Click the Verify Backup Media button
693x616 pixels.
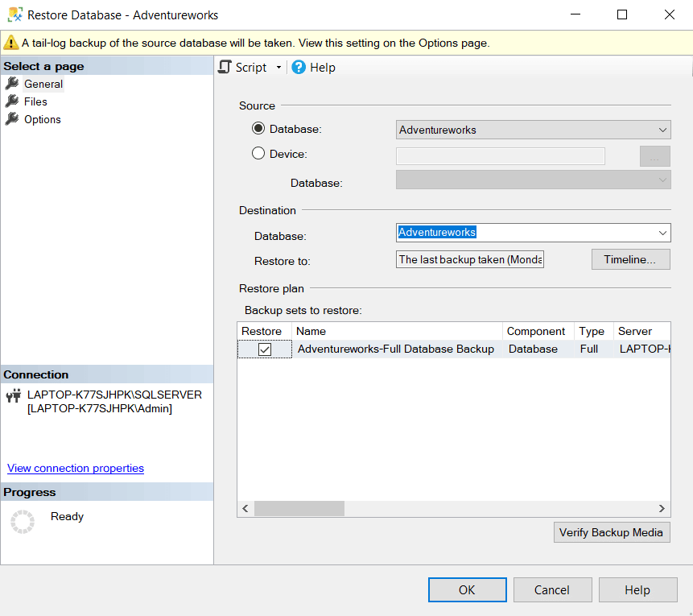click(612, 532)
